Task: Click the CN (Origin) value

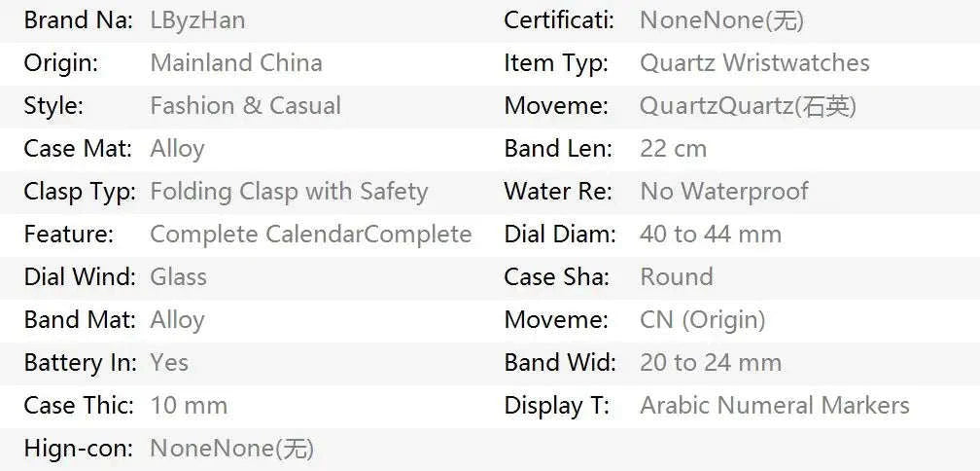Action: pos(703,320)
